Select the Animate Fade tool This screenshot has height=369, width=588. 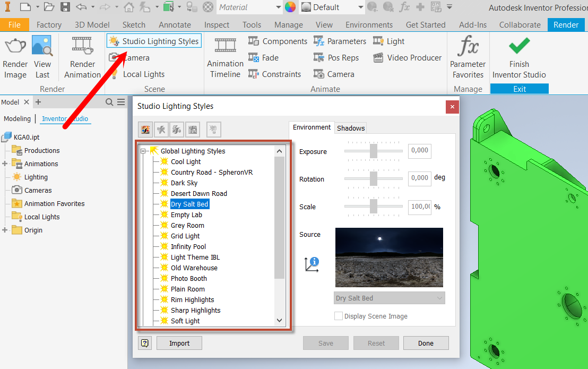pyautogui.click(x=263, y=58)
